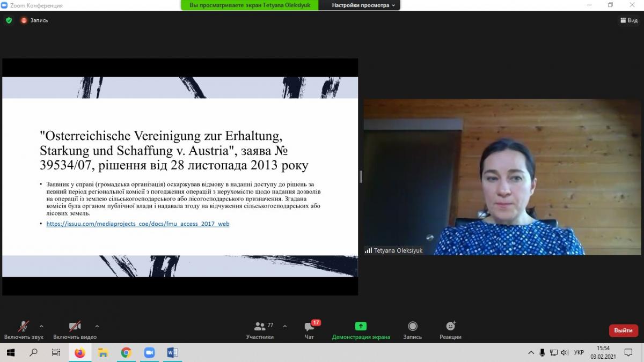644x362 pixels.
Task: Expand audio options arrow beside microphone
Action: pos(41,326)
